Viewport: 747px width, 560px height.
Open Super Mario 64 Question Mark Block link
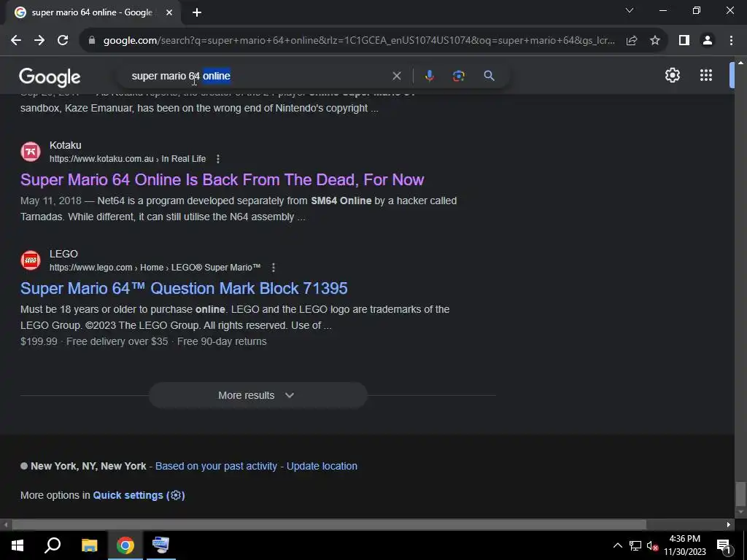pos(184,288)
